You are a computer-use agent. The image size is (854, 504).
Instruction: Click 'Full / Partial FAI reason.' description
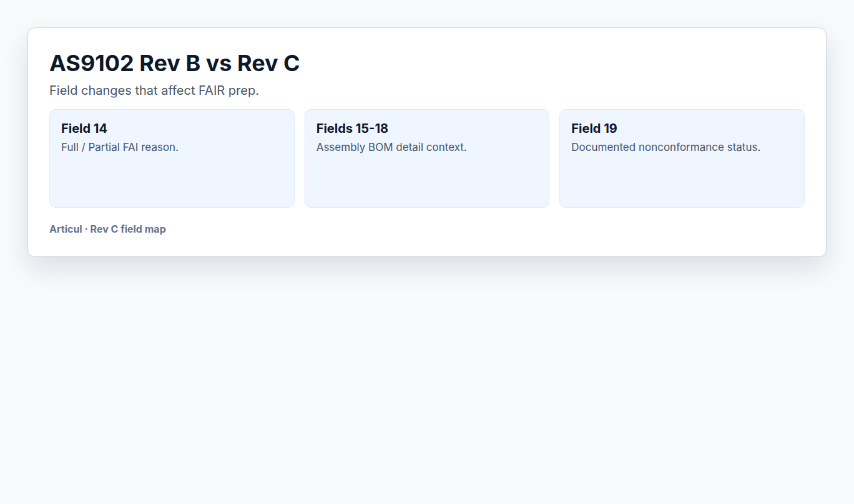(x=120, y=147)
